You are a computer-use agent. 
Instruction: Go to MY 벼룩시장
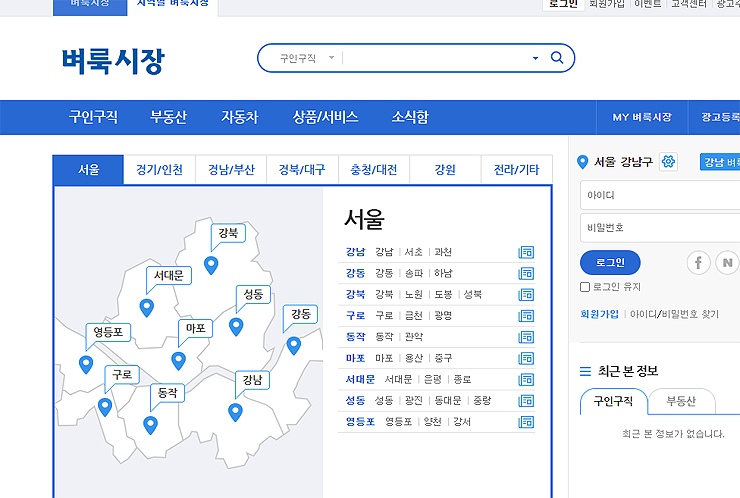click(642, 117)
